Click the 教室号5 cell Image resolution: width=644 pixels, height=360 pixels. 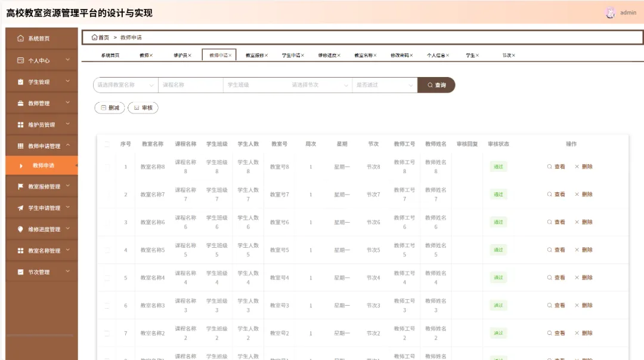pyautogui.click(x=279, y=250)
